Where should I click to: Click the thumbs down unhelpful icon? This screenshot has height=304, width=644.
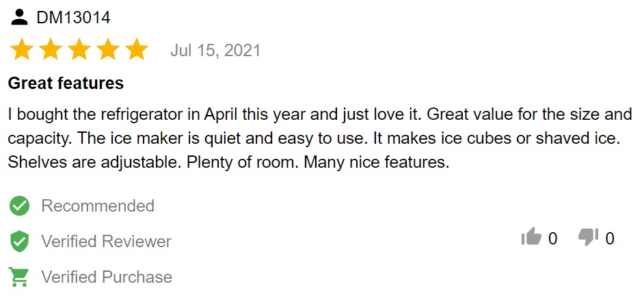[x=588, y=236]
